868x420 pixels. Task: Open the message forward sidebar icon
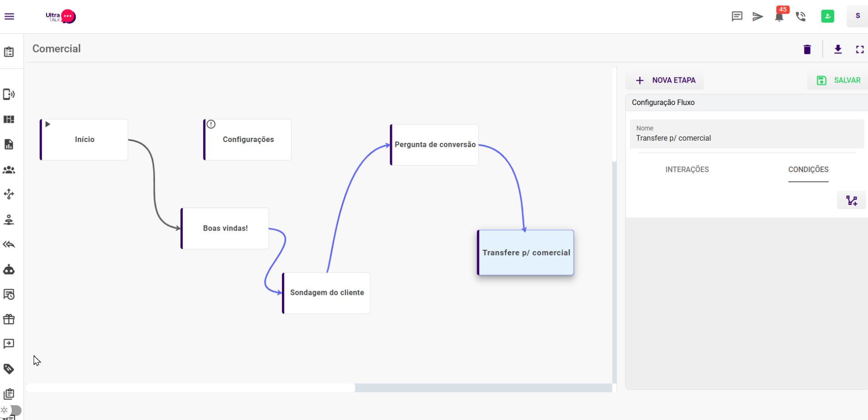click(9, 344)
